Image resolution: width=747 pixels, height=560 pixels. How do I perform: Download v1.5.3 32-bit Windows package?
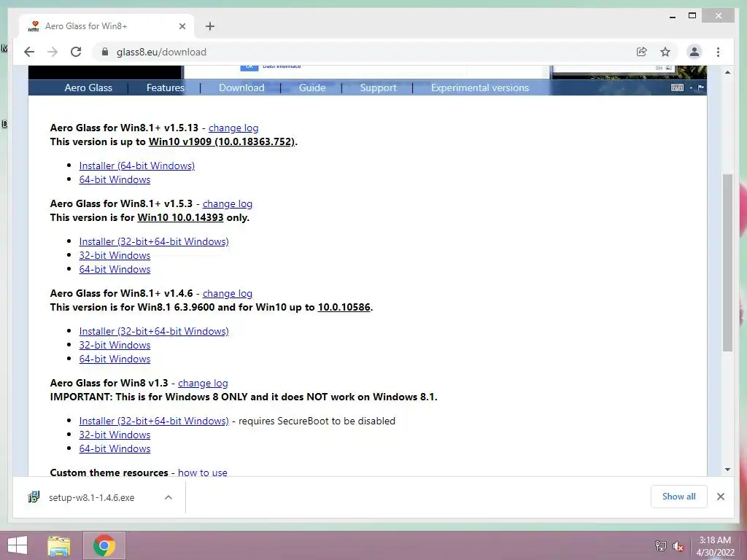coord(115,255)
